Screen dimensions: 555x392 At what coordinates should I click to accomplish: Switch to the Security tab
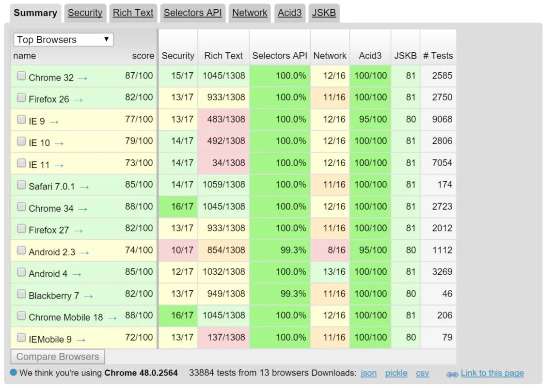pyautogui.click(x=85, y=13)
